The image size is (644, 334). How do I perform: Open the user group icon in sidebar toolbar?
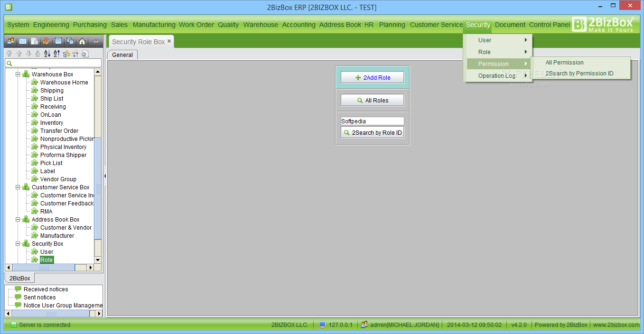(x=10, y=41)
